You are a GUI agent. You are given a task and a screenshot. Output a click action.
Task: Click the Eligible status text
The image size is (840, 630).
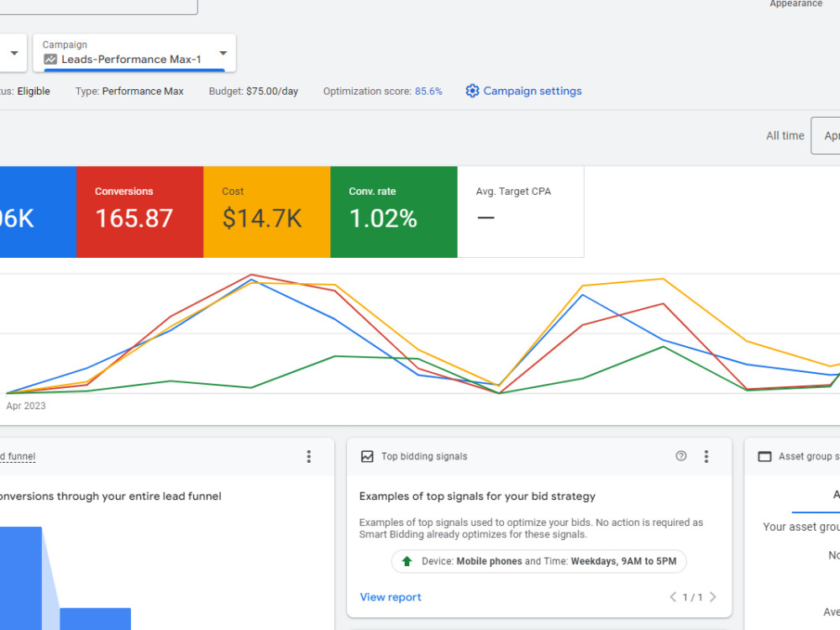click(x=34, y=92)
